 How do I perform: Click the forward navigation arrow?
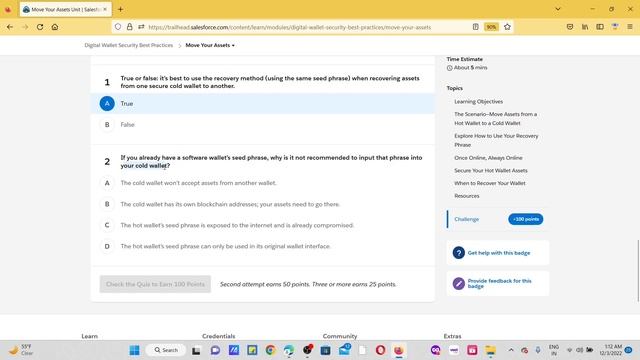25,27
